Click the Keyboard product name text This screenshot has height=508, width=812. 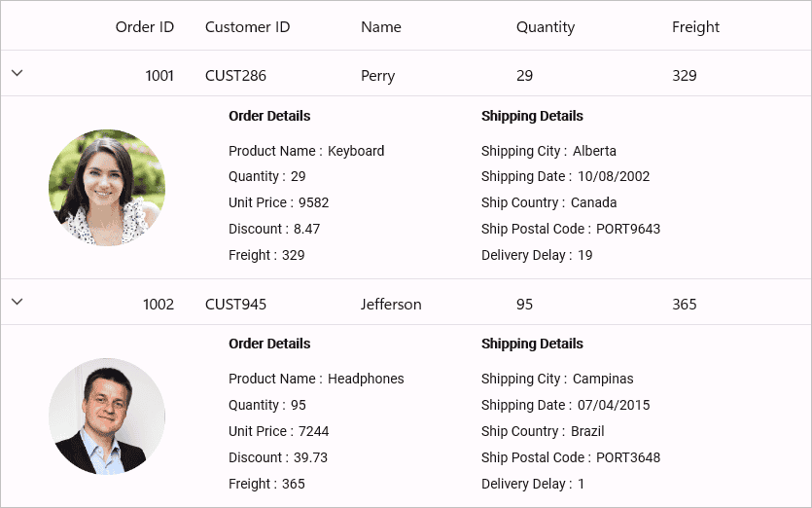coord(356,151)
